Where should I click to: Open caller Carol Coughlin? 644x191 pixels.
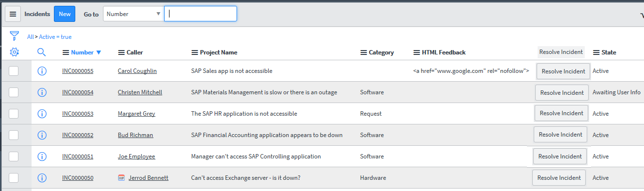pyautogui.click(x=137, y=71)
